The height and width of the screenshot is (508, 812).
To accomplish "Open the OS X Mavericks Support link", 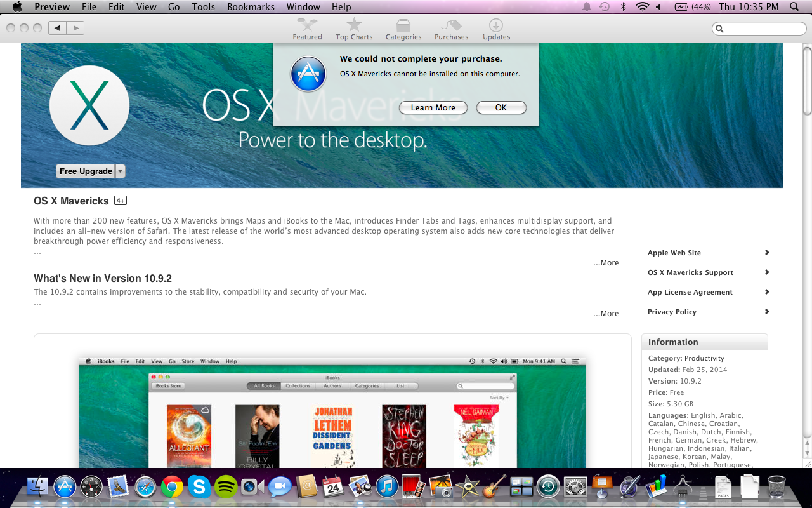I will [708, 272].
